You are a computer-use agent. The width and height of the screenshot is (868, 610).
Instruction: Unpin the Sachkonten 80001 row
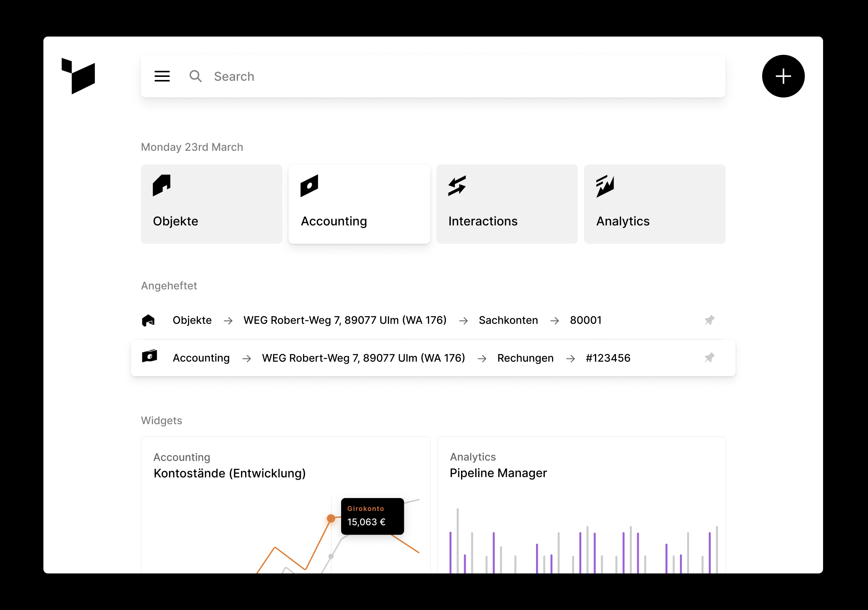click(x=709, y=320)
